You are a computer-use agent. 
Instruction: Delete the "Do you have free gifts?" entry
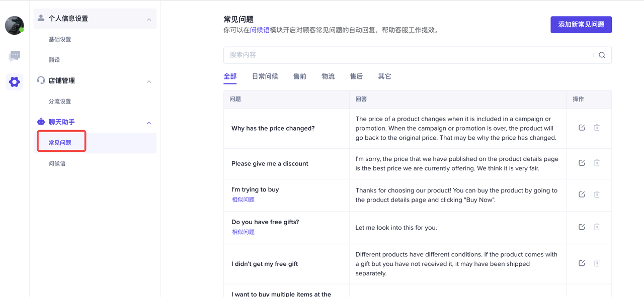pos(597,227)
